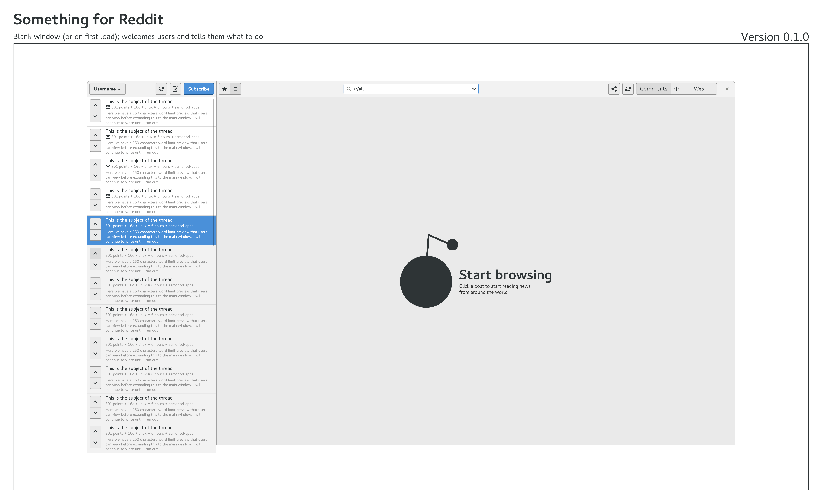Click the thread list vertical scrollbar
822x504 pixels.
213,172
